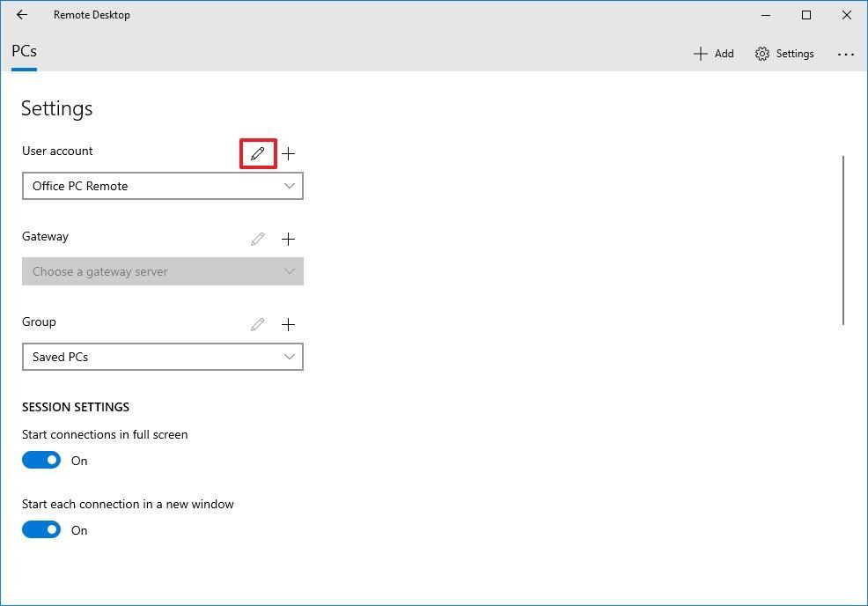
Task: Click the plus icon to add a gateway
Action: coord(288,239)
